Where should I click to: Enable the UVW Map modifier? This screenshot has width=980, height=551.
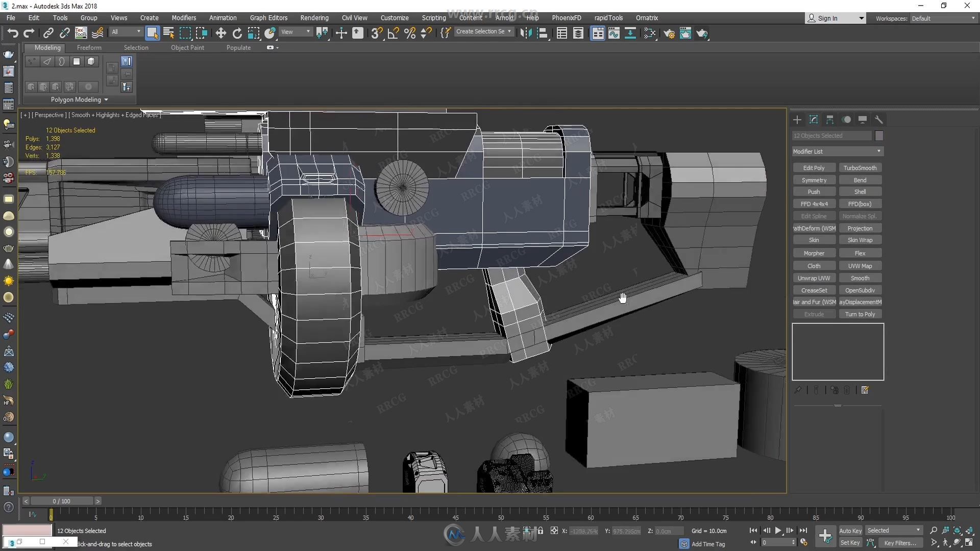point(860,265)
